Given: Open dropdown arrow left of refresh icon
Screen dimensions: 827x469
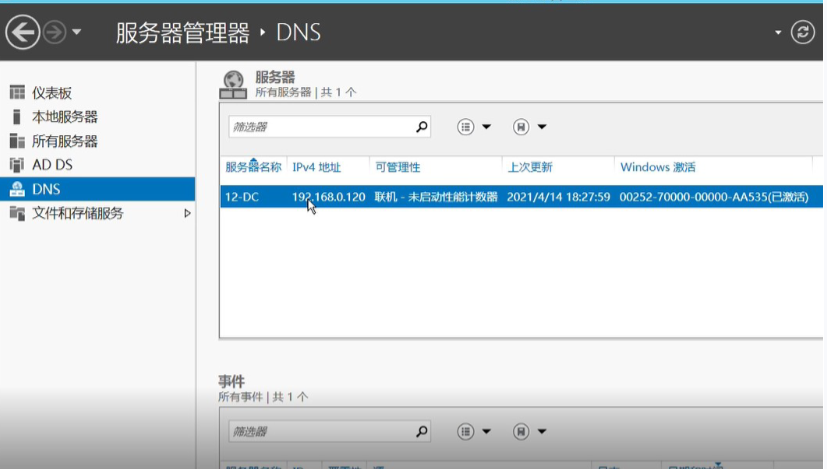Looking at the screenshot, I should click(778, 33).
